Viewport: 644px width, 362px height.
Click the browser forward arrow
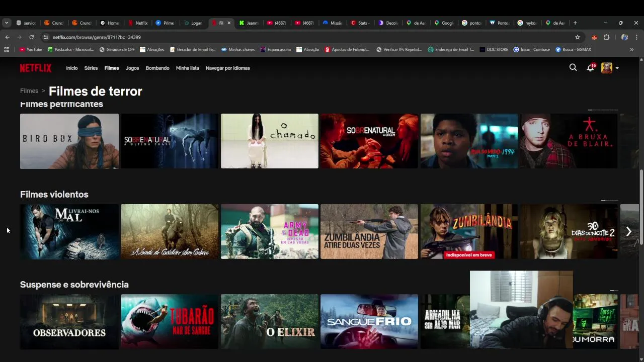(x=19, y=37)
